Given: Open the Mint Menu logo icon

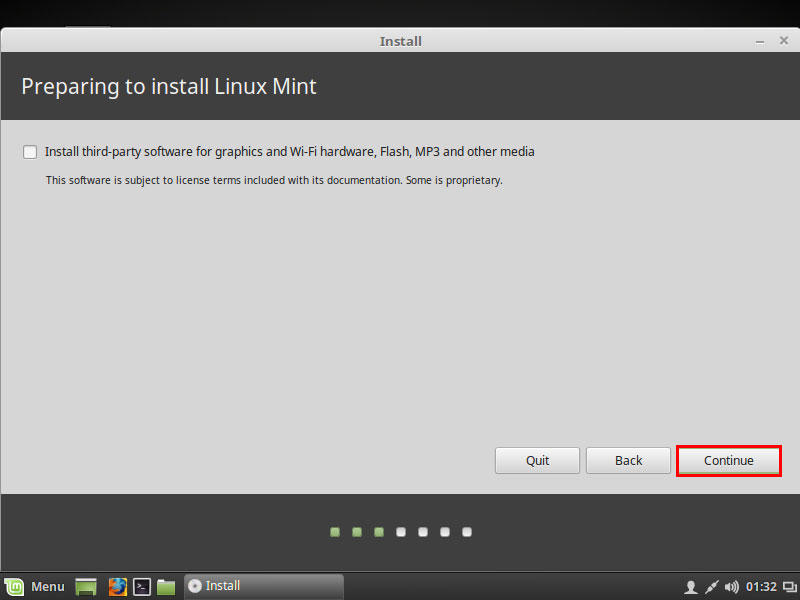Looking at the screenshot, I should point(14,587).
